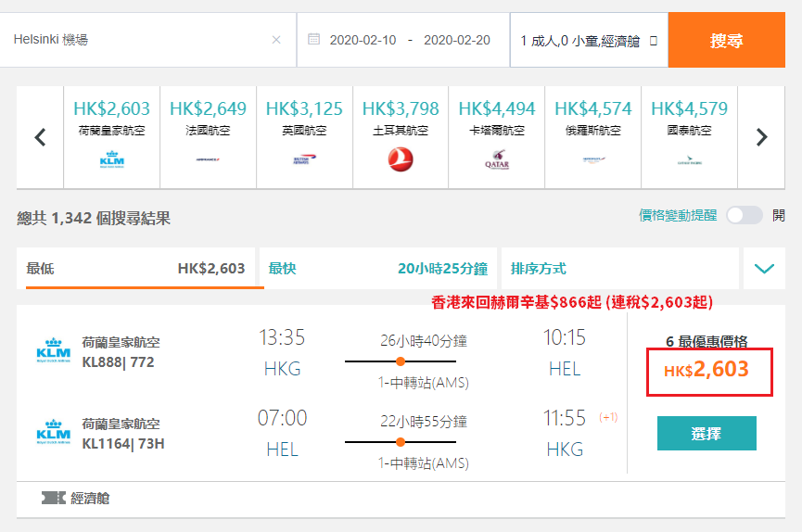Click the 選擇 select button for KLM flight
Viewport: 802px width, 532px height.
tap(707, 433)
